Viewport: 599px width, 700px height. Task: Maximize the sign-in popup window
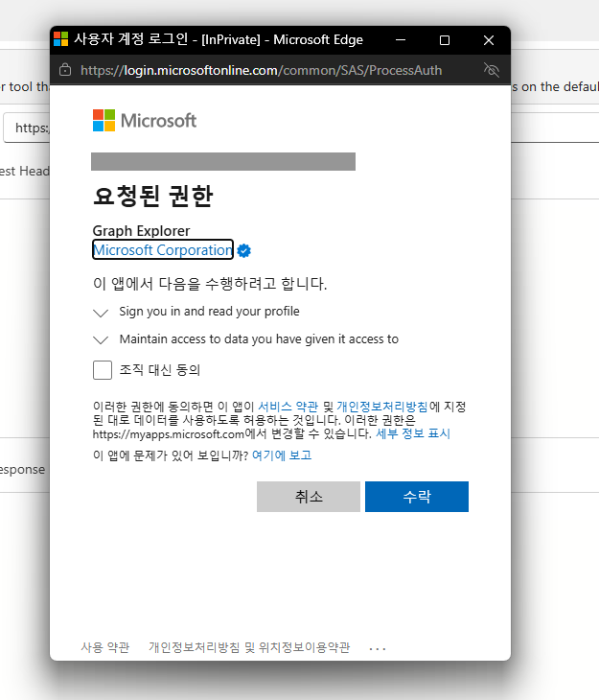tap(445, 40)
